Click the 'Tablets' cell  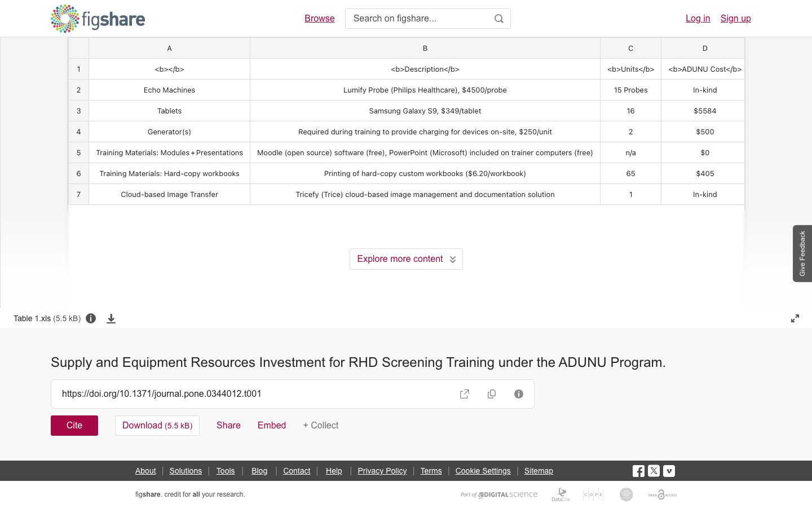tap(169, 111)
